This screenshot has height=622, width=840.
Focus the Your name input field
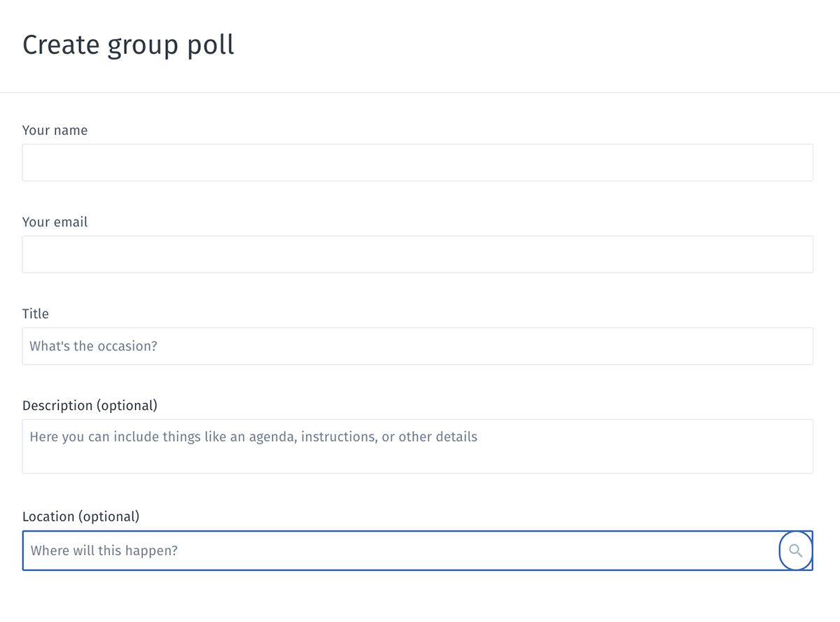(x=417, y=163)
